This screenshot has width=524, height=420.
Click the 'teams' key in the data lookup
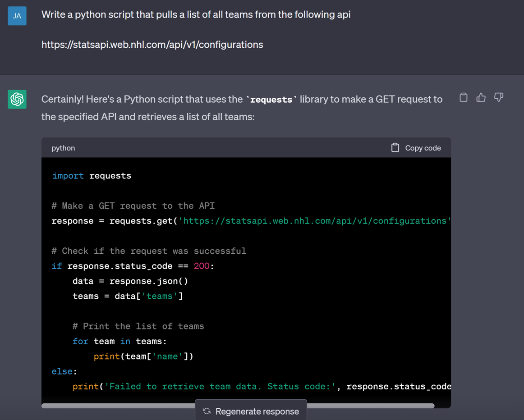(160, 296)
